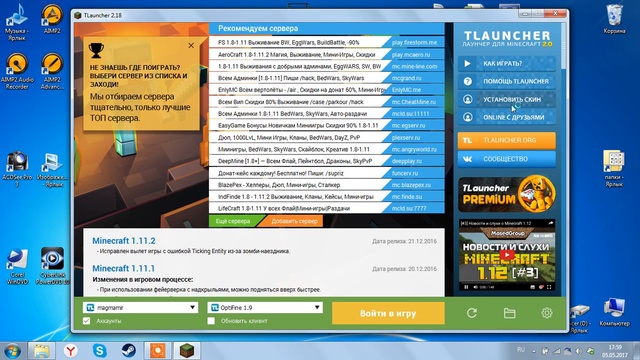Click the Minecraft 1.11.1 heading
The image size is (640, 360).
124,269
